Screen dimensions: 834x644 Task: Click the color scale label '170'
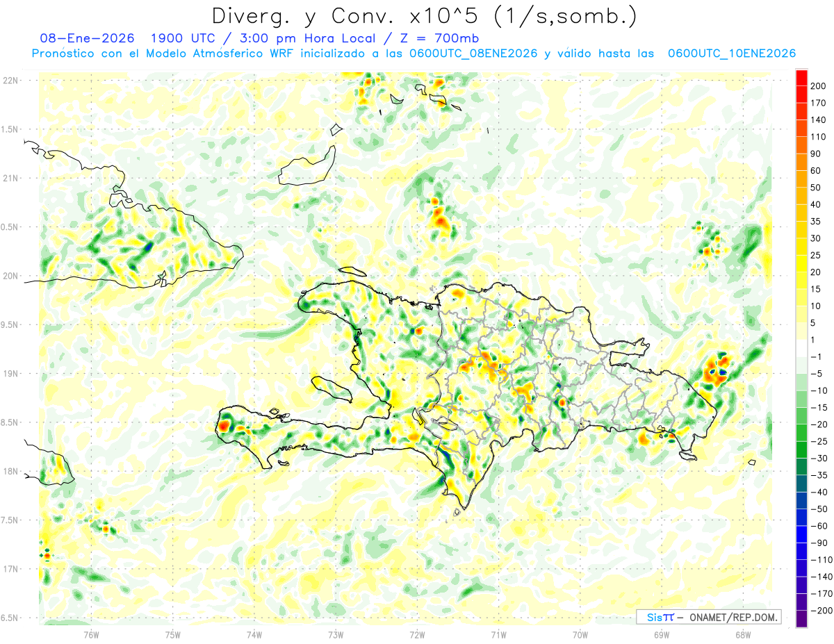click(x=817, y=103)
